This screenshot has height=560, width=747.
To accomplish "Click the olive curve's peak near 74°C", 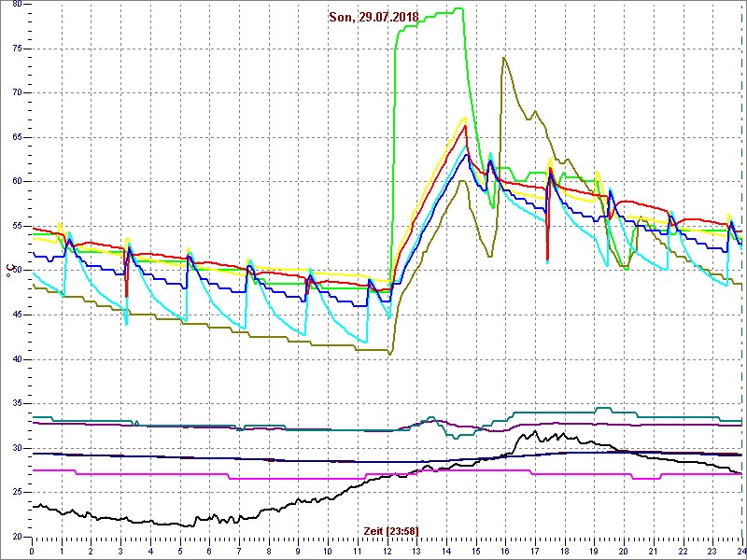I will point(503,58).
